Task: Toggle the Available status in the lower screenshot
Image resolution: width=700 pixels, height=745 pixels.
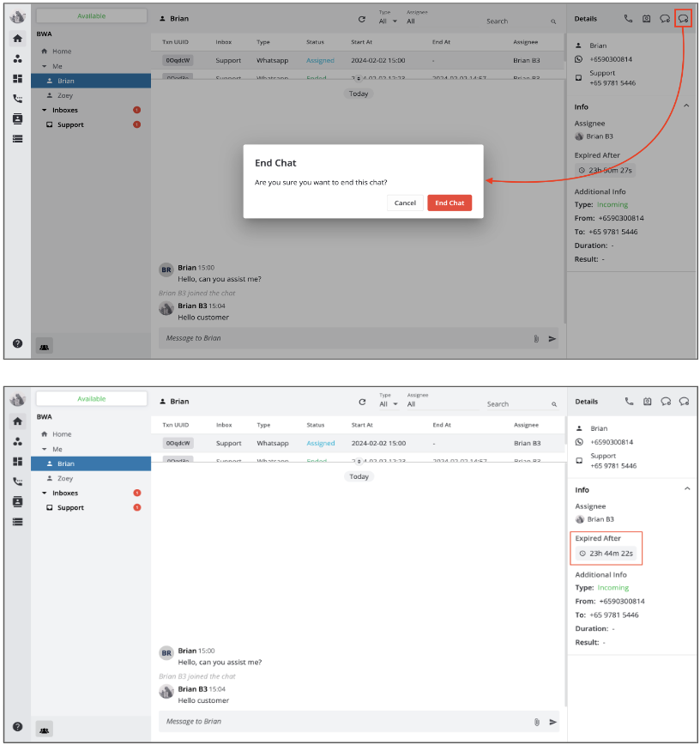Action: point(92,398)
